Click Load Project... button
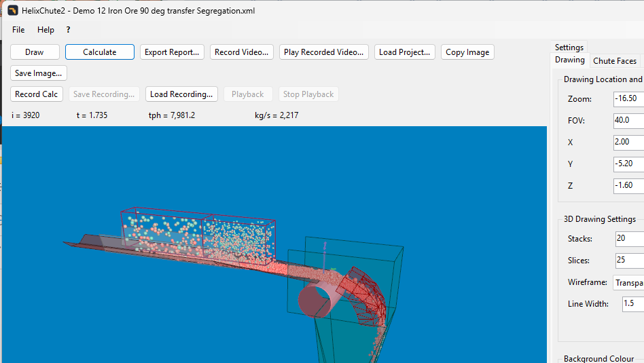Image resolution: width=644 pixels, height=363 pixels. coord(405,52)
